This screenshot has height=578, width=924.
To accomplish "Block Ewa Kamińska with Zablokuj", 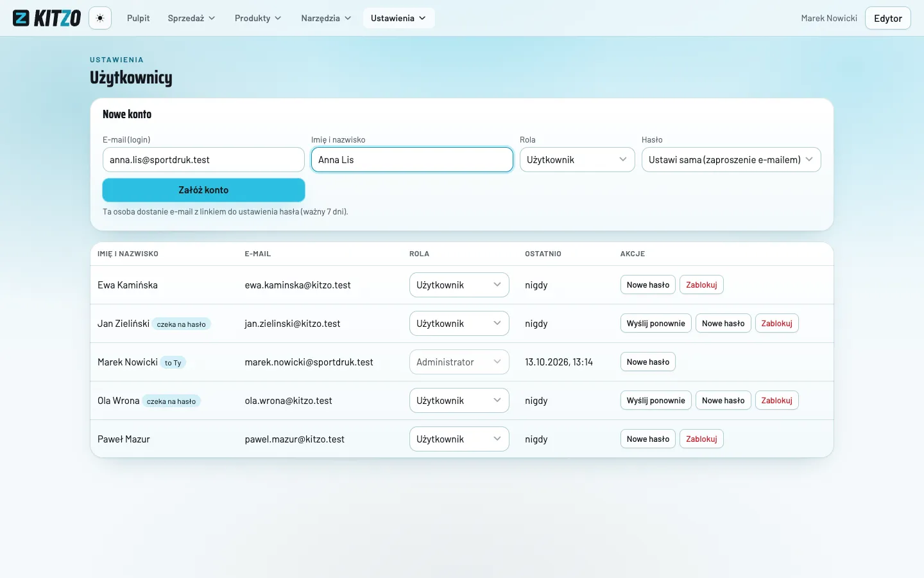I will tap(701, 285).
